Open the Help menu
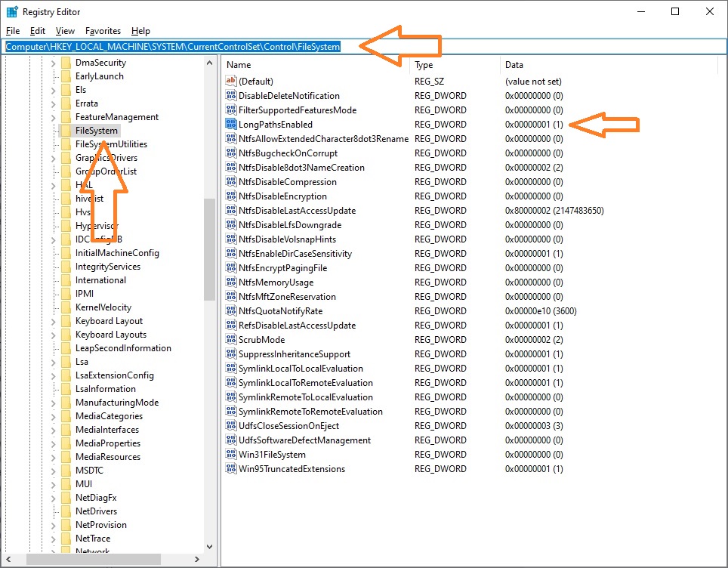 pyautogui.click(x=140, y=31)
